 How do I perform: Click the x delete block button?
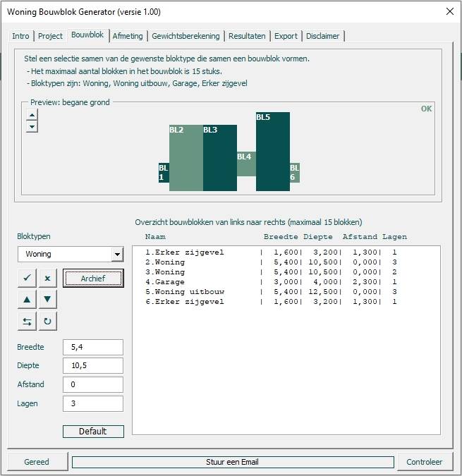47,278
